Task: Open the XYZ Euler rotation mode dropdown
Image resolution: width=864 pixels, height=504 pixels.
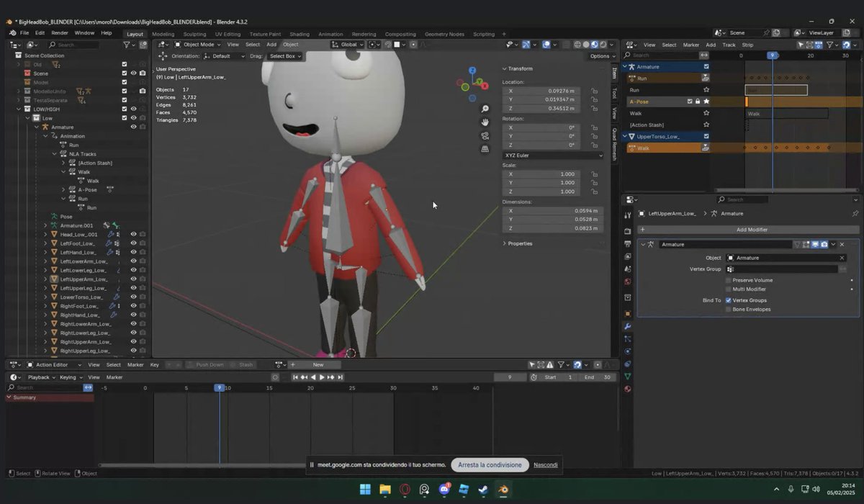Action: pos(552,155)
